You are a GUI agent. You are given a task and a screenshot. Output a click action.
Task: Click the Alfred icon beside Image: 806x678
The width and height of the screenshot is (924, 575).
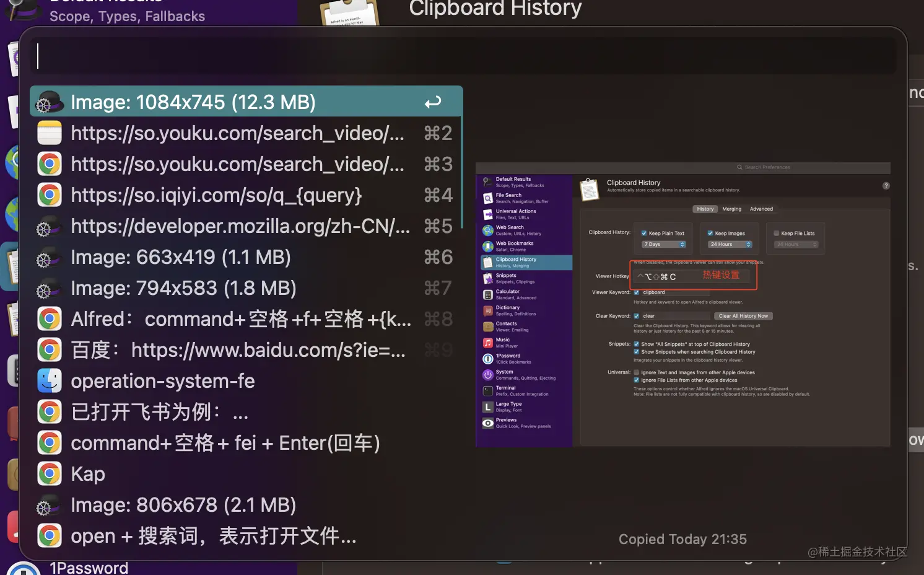(48, 505)
